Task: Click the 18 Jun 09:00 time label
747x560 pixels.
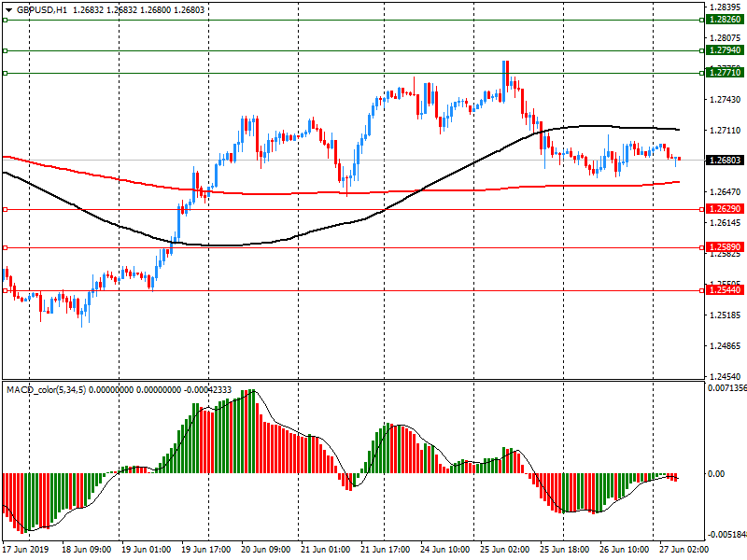Action: (86, 549)
